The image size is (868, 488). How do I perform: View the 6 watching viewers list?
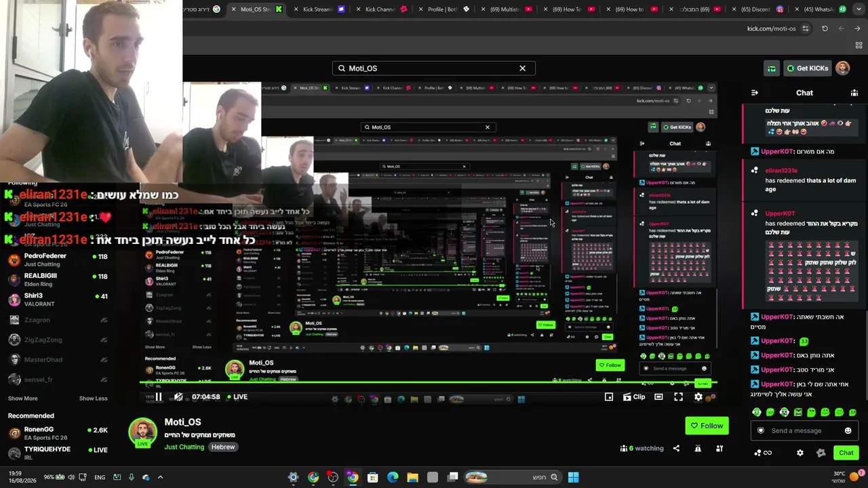click(x=642, y=449)
